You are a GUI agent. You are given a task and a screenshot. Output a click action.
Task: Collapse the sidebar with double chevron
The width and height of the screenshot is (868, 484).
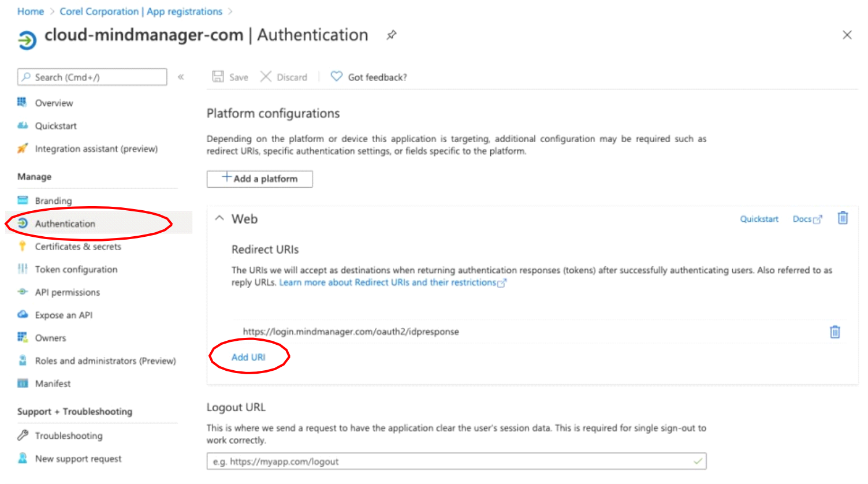coord(181,77)
